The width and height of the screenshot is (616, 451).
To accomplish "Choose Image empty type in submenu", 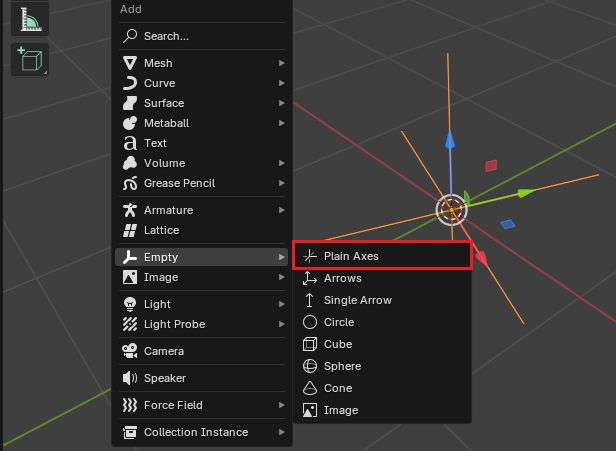I will click(382, 410).
